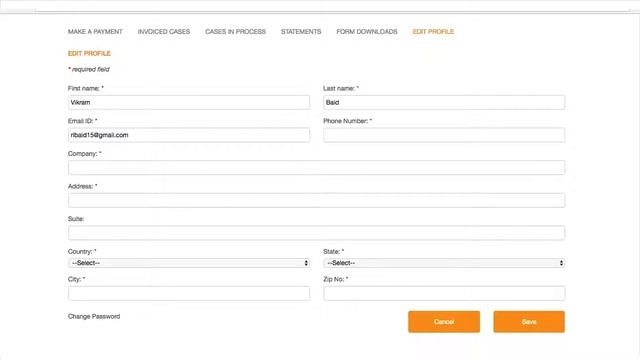
Task: Open the State dropdown
Action: coord(444,263)
